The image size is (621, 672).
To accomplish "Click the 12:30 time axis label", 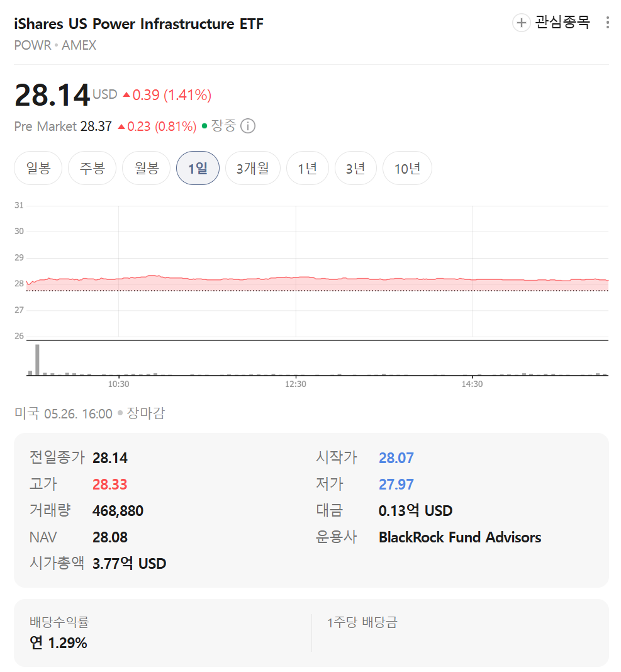I will coord(296,384).
